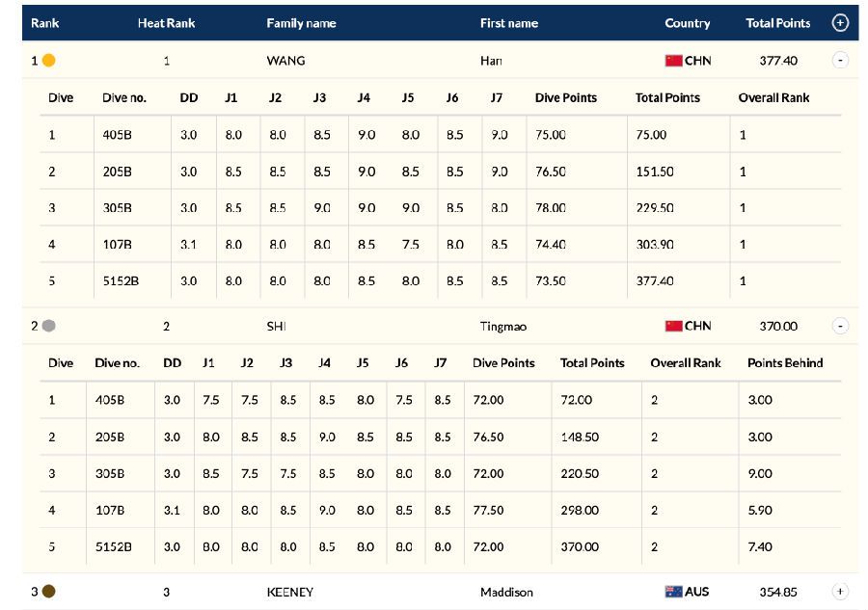Collapse WANG Han's dive details
Viewport: 868px width, 610px height.
tap(840, 61)
